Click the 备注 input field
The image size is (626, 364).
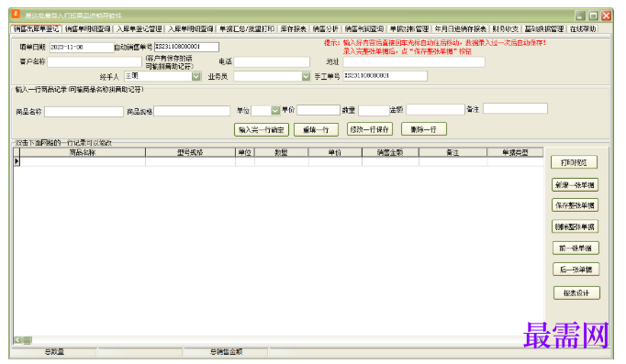pos(516,108)
